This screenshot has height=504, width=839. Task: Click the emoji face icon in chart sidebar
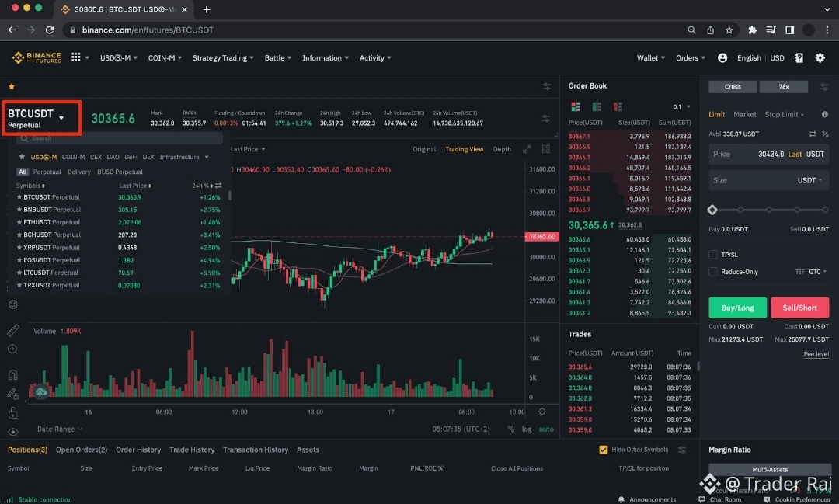[13, 304]
